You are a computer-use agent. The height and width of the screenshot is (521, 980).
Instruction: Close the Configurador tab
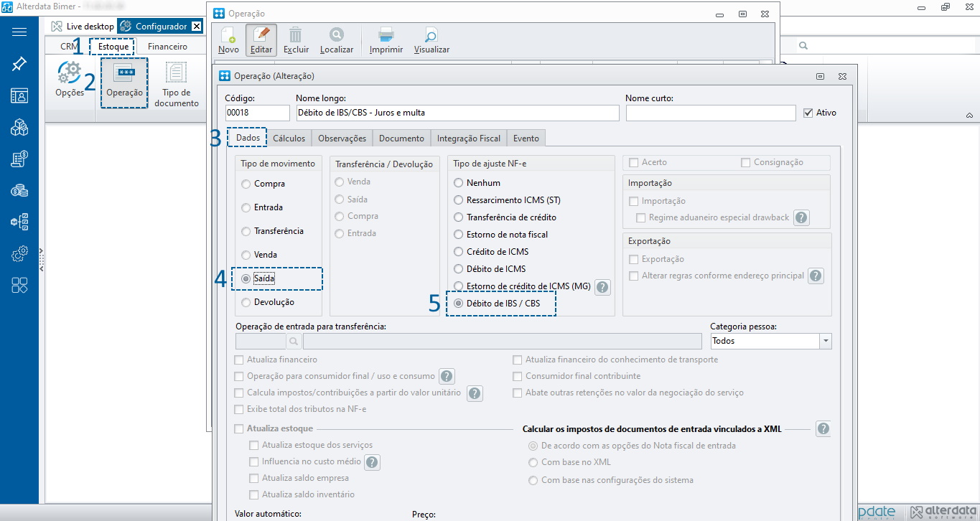(196, 27)
